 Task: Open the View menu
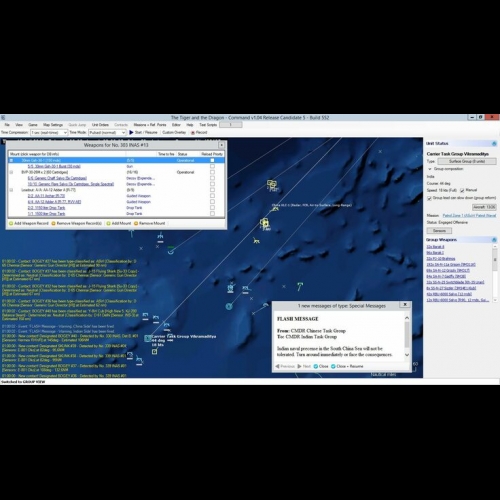(19, 125)
